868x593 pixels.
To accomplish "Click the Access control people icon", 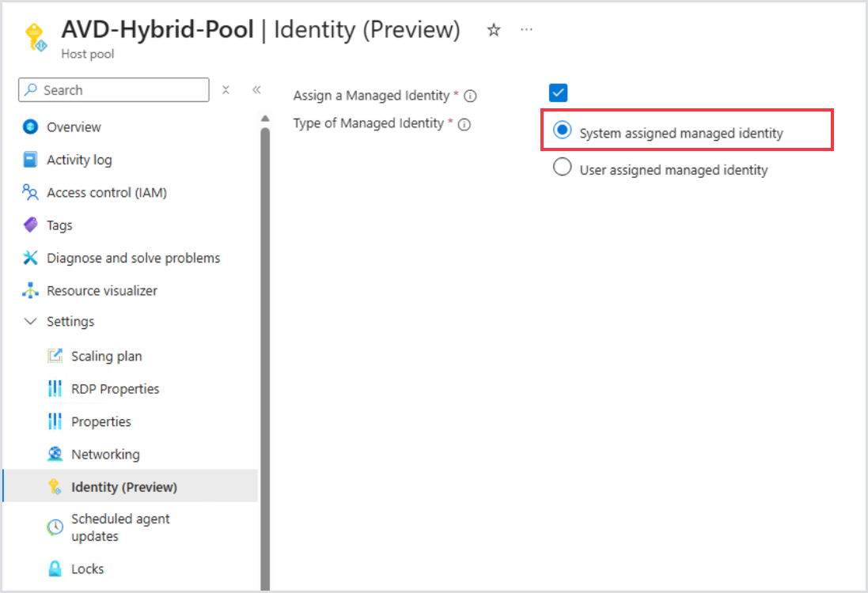I will pyautogui.click(x=30, y=192).
